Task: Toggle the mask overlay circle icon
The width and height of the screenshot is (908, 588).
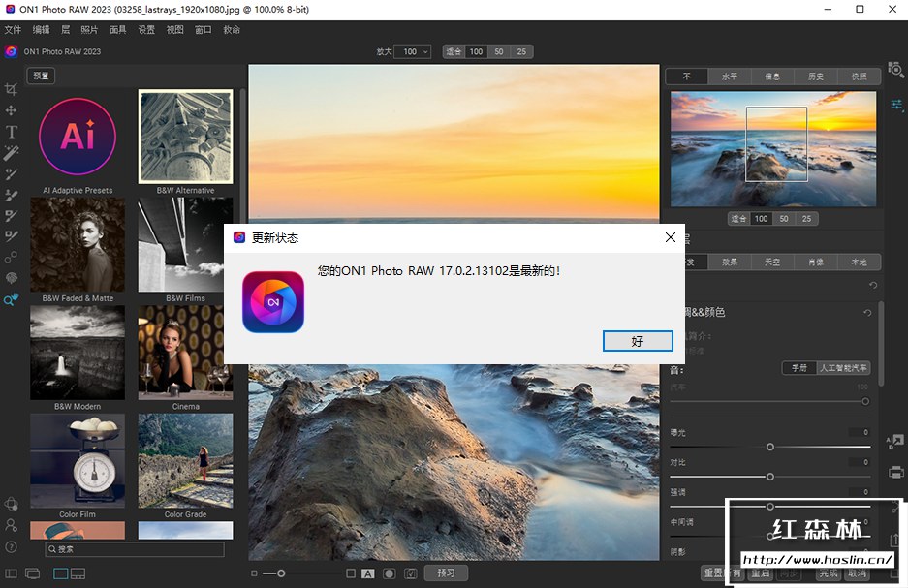Action: 389,573
